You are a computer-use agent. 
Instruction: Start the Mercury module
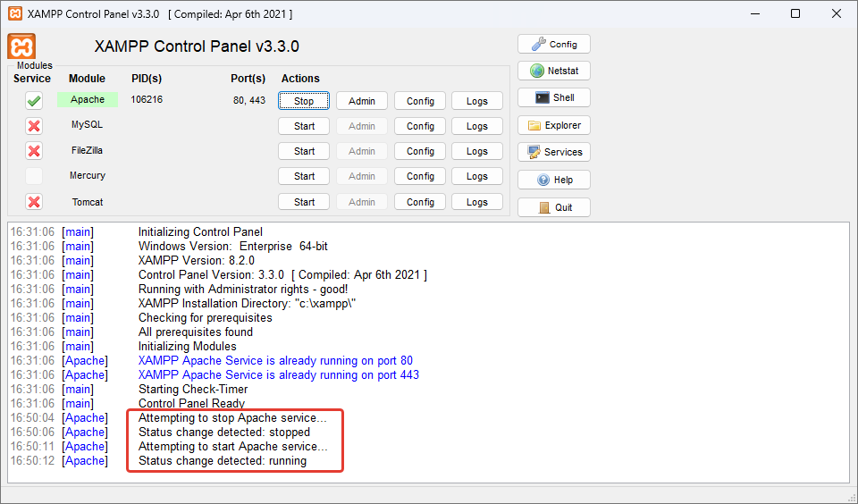[x=304, y=176]
